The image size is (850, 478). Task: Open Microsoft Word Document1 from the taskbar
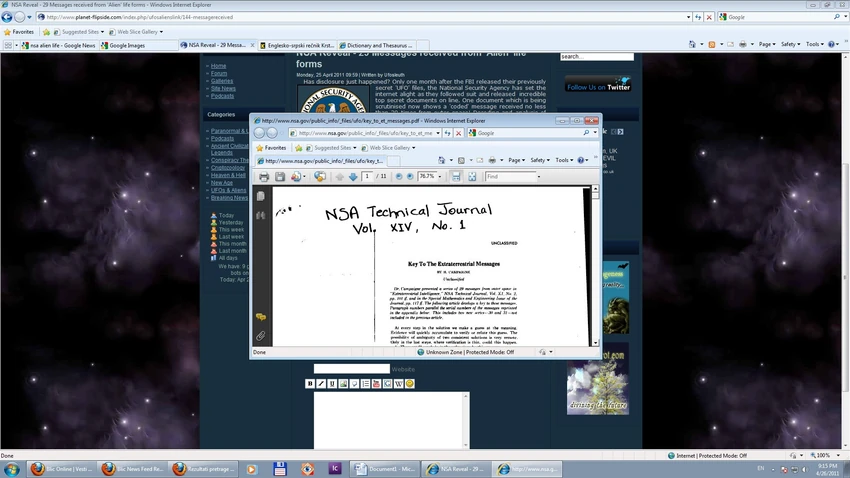384,469
